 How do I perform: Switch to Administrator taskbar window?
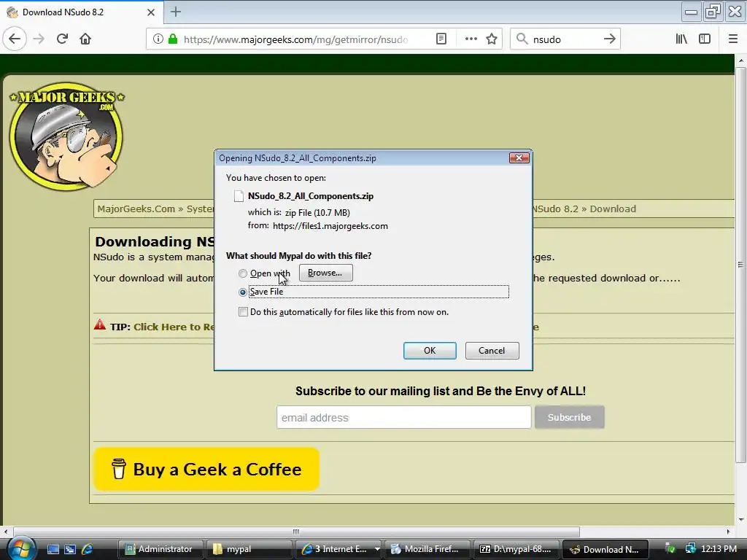tap(160, 549)
